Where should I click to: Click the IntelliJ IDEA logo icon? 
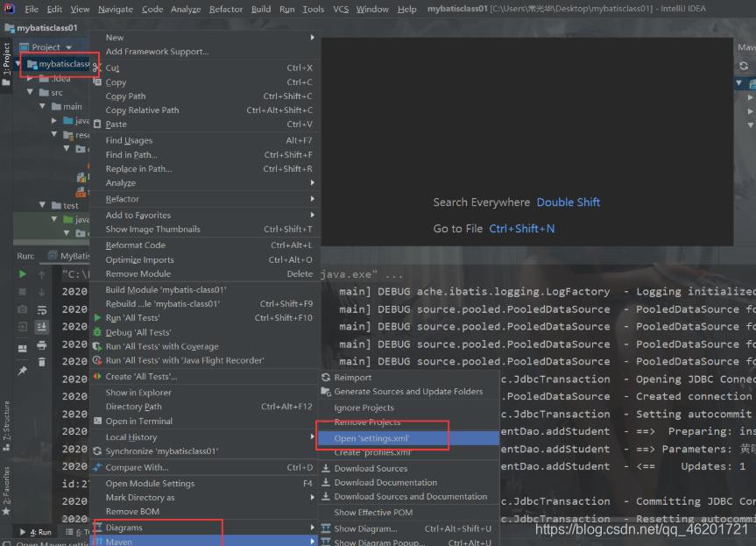[x=9, y=9]
